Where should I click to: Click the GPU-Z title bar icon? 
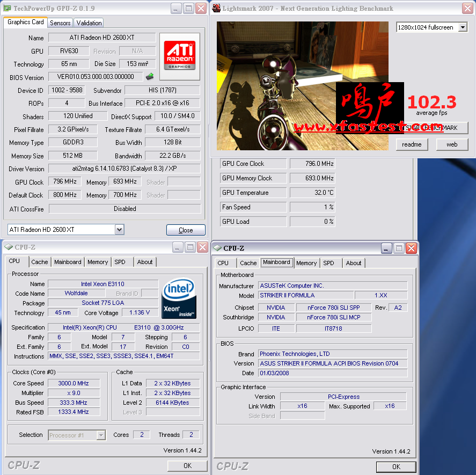pos(7,8)
